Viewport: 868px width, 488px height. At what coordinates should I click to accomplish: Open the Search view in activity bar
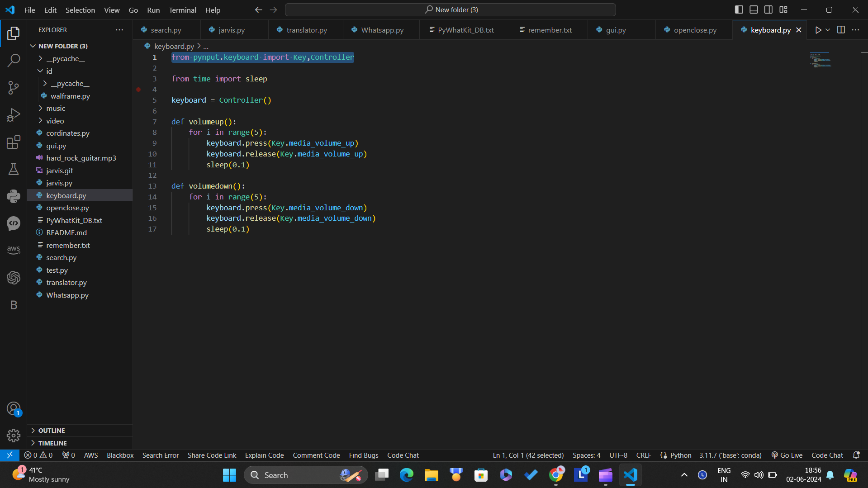coord(14,60)
